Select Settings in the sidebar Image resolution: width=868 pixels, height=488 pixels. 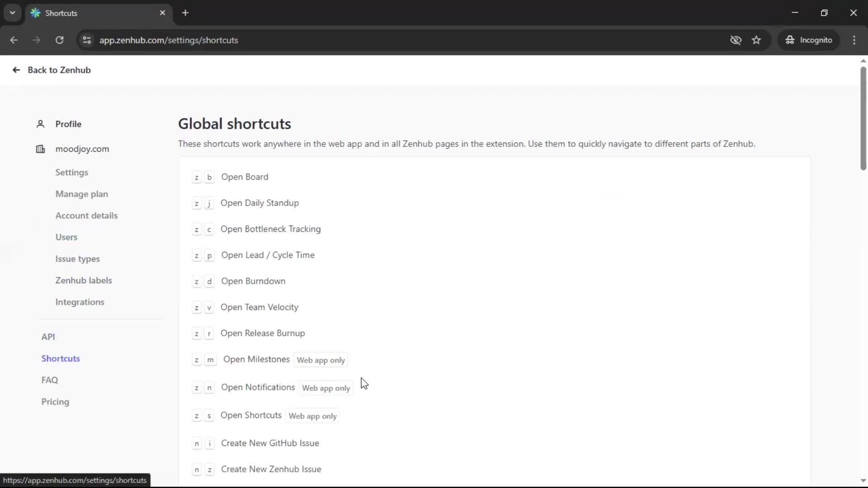[71, 172]
